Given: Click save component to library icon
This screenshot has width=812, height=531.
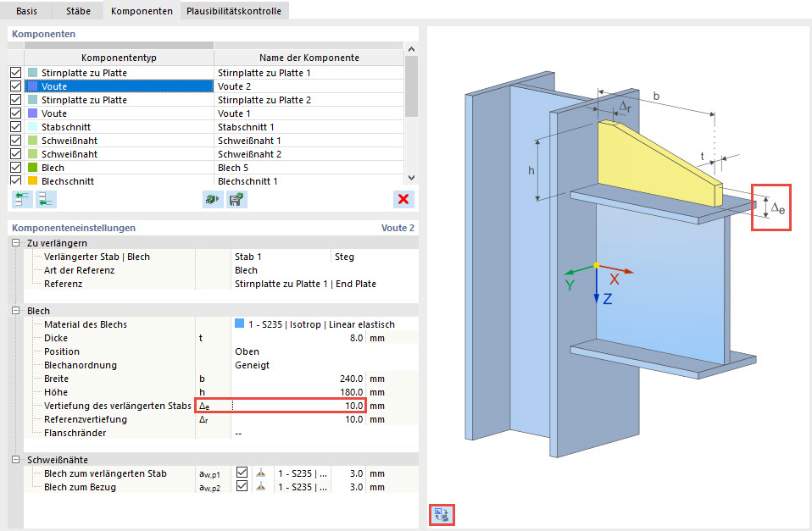Looking at the screenshot, I should tap(236, 199).
